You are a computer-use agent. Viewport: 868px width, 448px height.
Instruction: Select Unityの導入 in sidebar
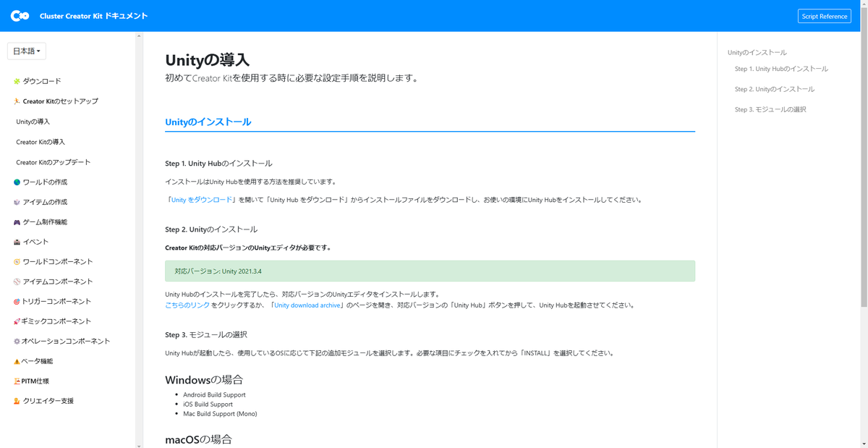[x=33, y=122]
